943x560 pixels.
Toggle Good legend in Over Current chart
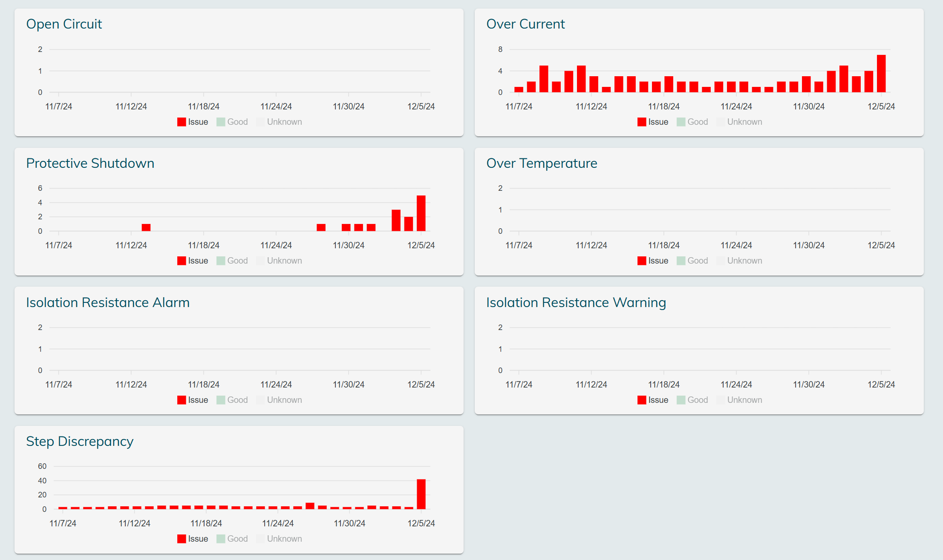[697, 122]
